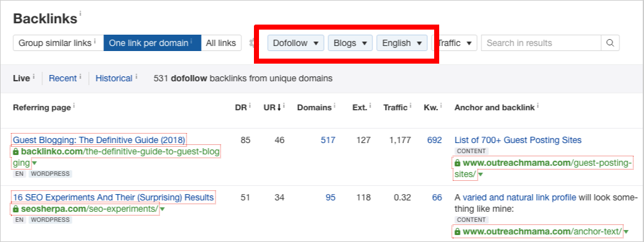Screen dimensions: 644x242
Task: Click the 517 referring domains value
Action: (x=328, y=140)
